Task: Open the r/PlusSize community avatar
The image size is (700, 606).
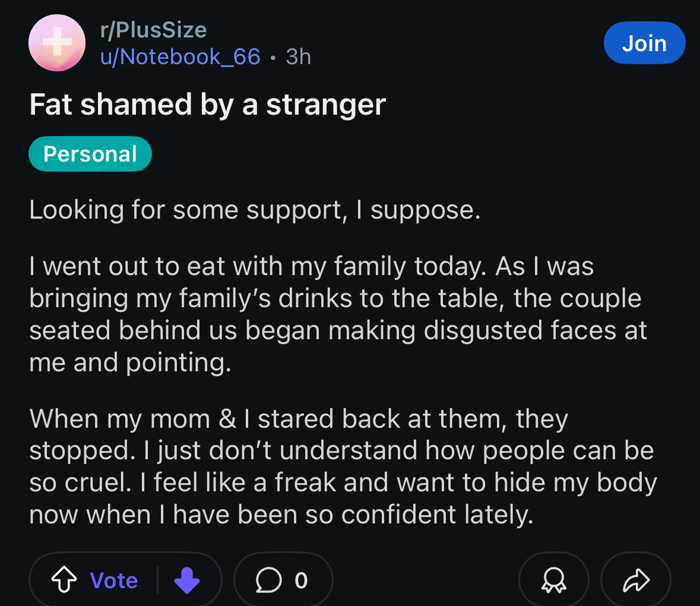Action: (56, 43)
